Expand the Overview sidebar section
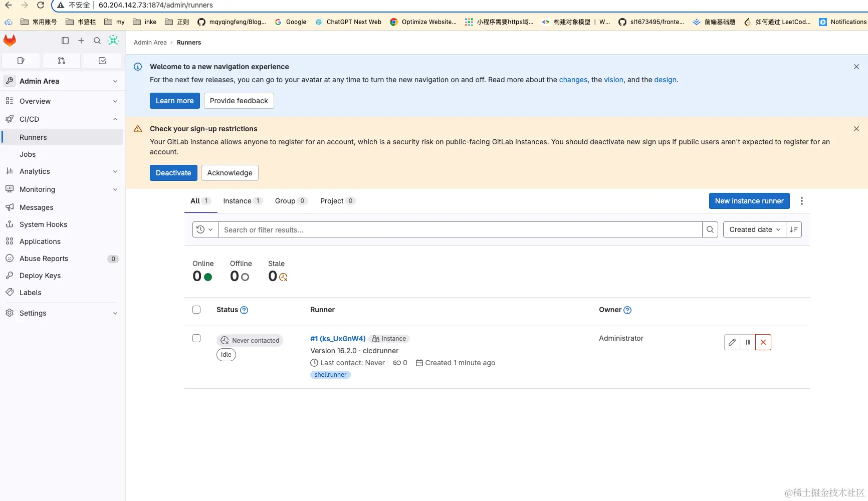 click(x=63, y=101)
